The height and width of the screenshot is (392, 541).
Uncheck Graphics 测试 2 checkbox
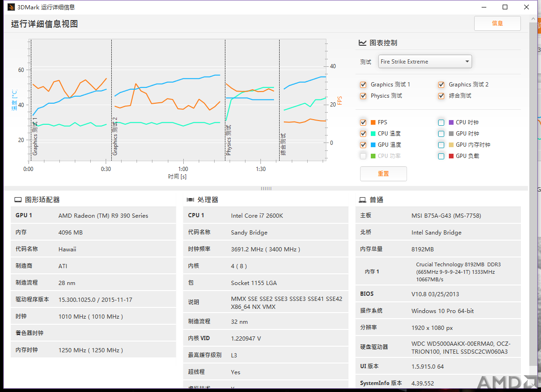point(441,85)
